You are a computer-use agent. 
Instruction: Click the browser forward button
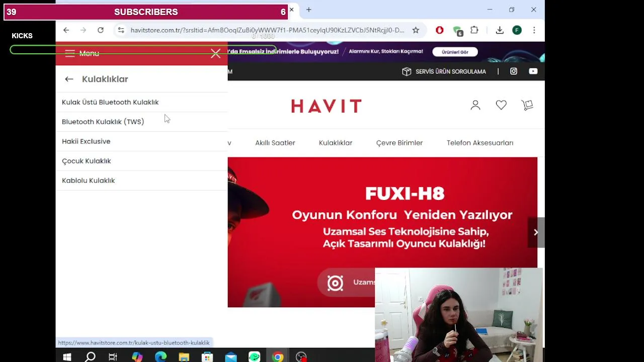(x=83, y=30)
